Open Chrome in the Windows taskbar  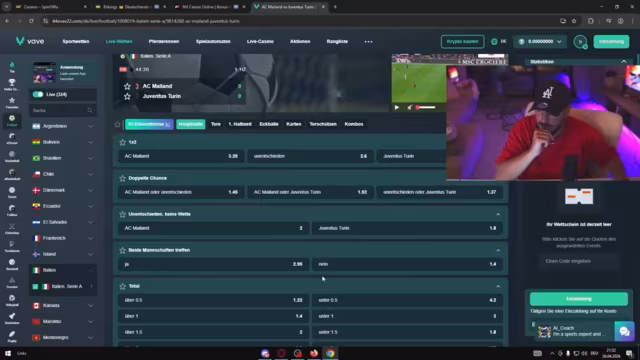[330, 353]
